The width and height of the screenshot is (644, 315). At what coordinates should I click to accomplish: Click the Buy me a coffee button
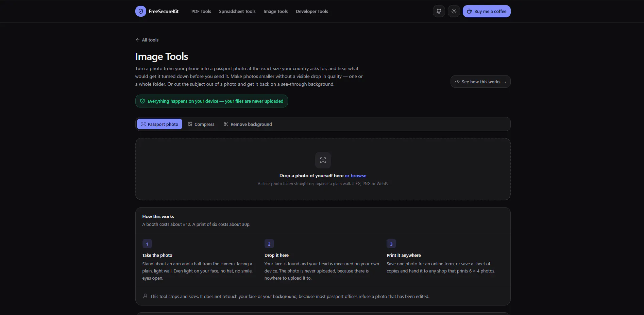[487, 11]
